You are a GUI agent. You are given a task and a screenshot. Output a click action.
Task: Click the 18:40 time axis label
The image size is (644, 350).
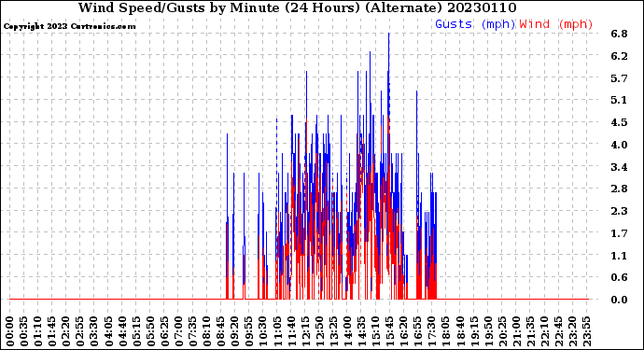459,331
